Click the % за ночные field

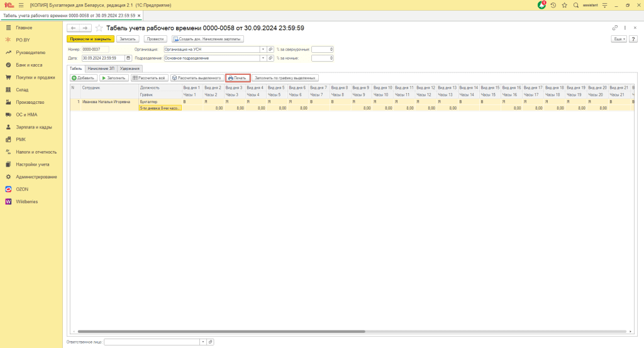pos(323,59)
